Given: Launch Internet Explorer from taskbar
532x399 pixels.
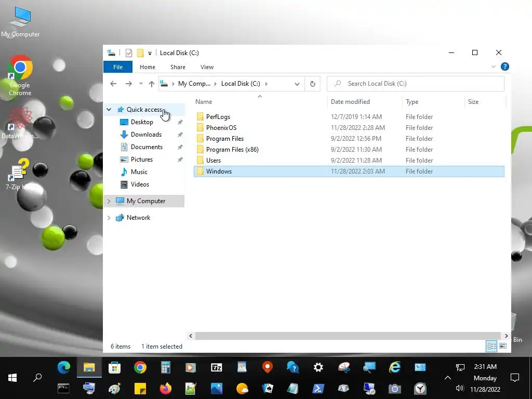Looking at the screenshot, I should (x=395, y=367).
